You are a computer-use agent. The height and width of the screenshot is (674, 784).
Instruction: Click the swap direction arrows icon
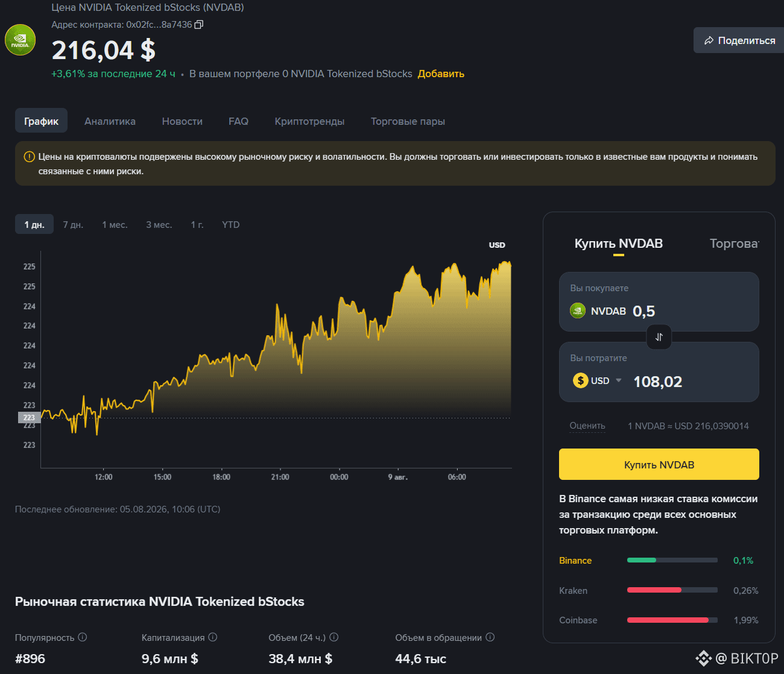[x=659, y=337]
